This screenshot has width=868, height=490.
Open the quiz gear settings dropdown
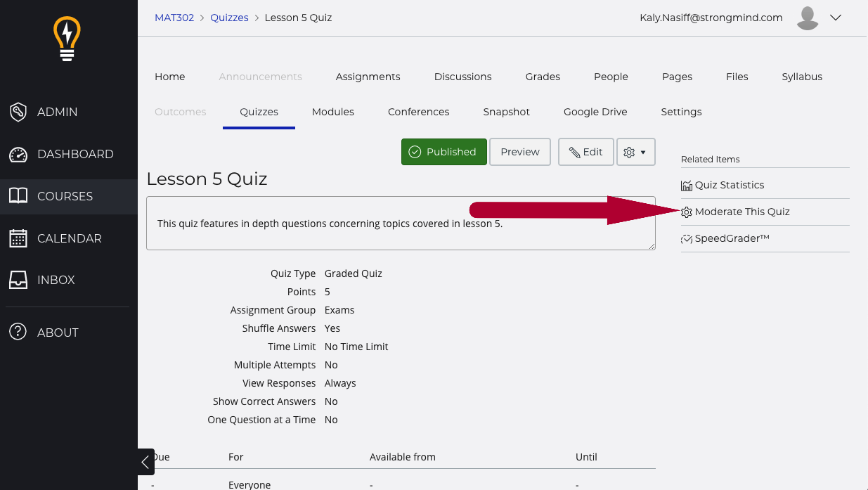coord(635,152)
